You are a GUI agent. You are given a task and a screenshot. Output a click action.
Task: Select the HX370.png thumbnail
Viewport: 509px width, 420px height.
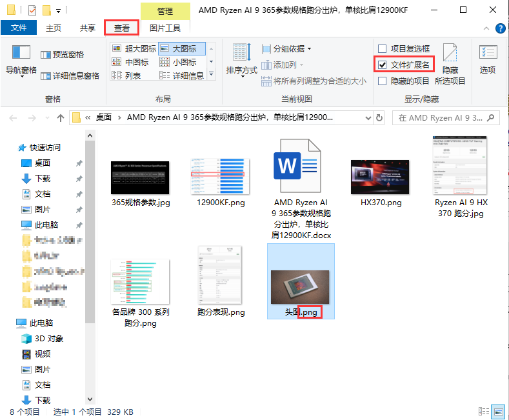(381, 177)
